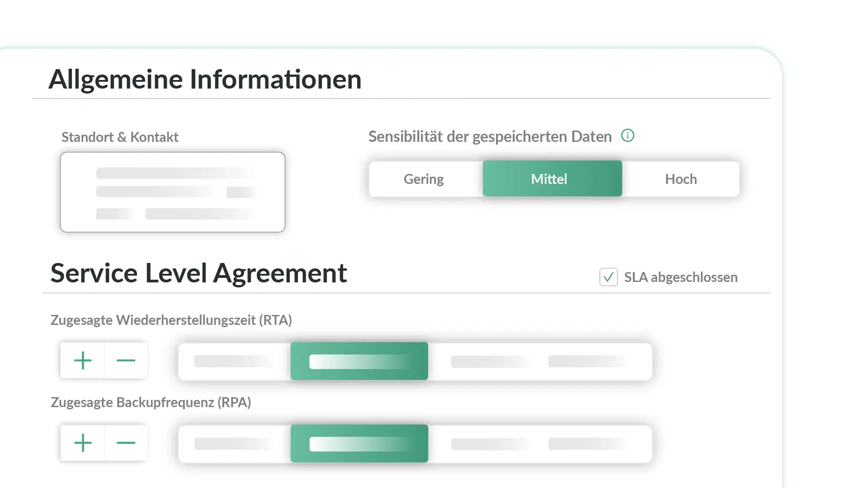Viewport: 868px width, 488px height.
Task: Choose highlighted second RTA option
Action: (x=359, y=361)
